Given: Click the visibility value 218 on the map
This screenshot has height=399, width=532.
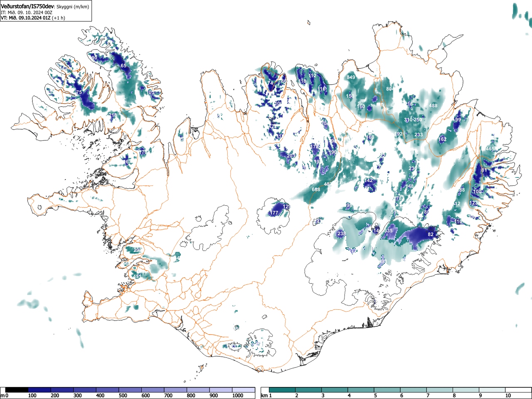Looking at the screenshot, I should click(x=113, y=115).
